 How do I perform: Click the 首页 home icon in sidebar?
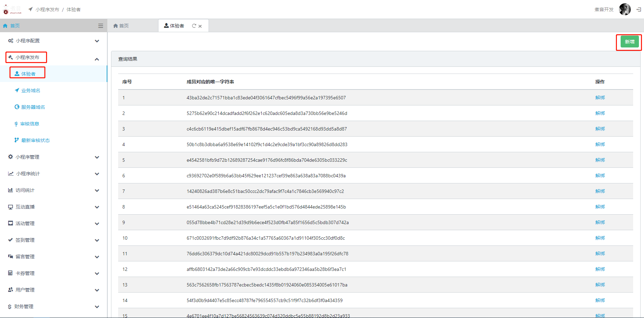pyautogui.click(x=5, y=26)
